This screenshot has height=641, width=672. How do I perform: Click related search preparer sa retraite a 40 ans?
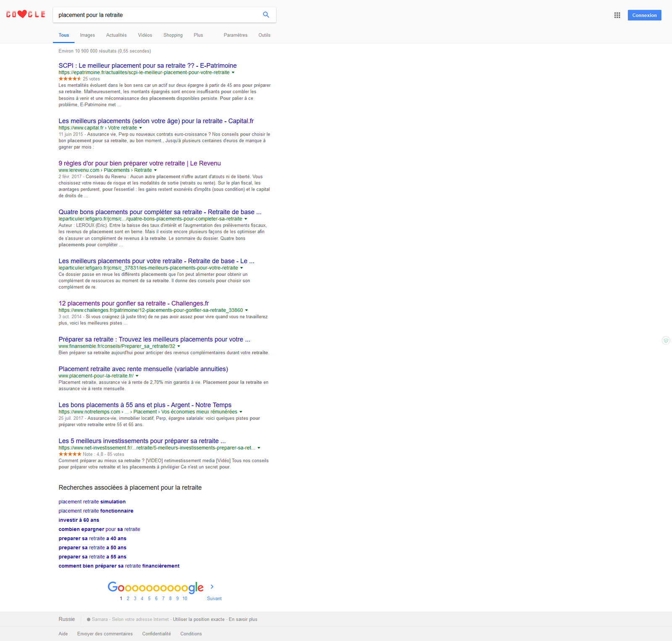point(92,539)
